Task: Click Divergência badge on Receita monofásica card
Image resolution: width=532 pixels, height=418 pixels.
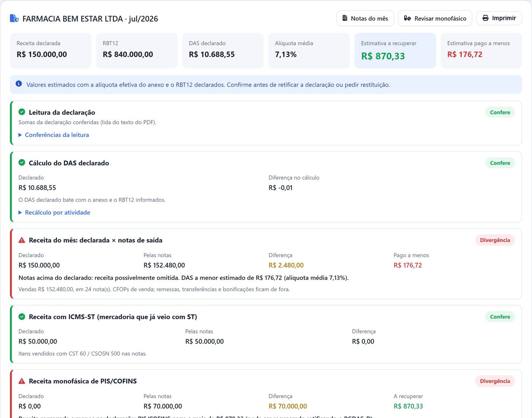Action: tap(495, 381)
